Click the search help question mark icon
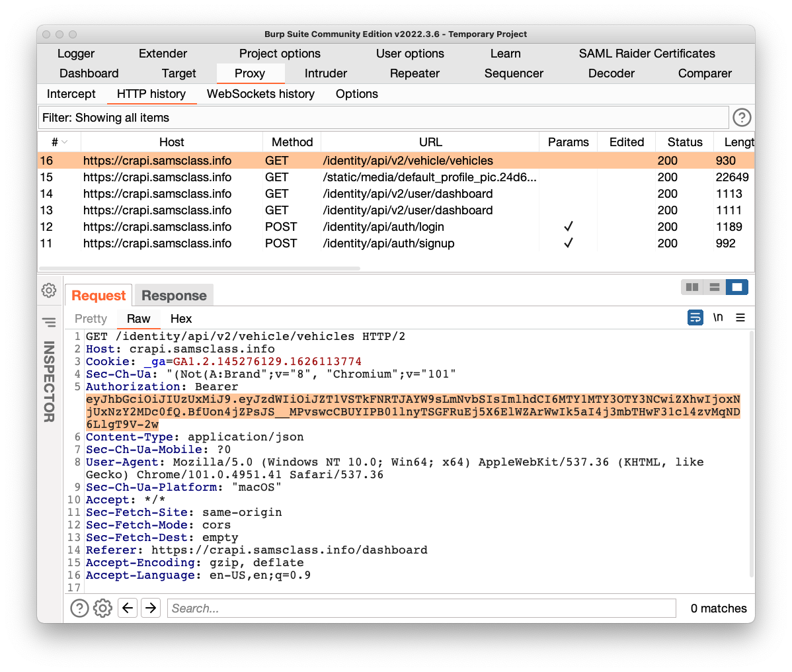This screenshot has width=792, height=672. (x=79, y=608)
